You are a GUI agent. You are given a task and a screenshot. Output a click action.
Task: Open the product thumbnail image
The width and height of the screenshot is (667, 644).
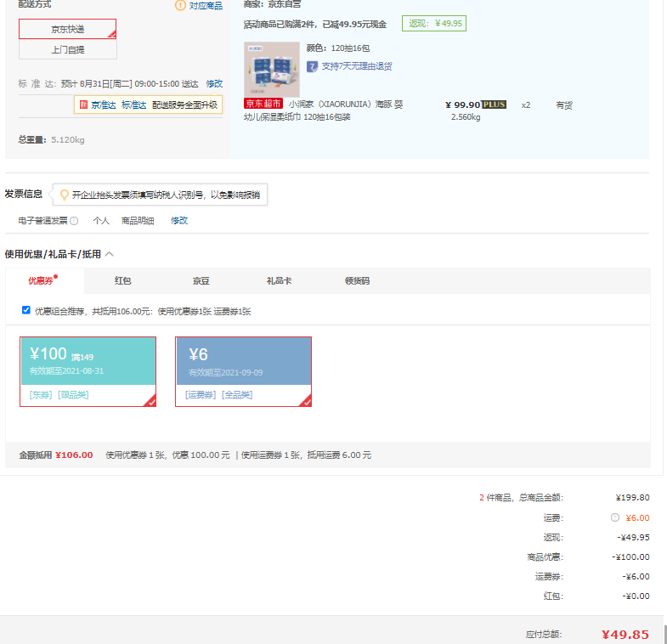[271, 70]
